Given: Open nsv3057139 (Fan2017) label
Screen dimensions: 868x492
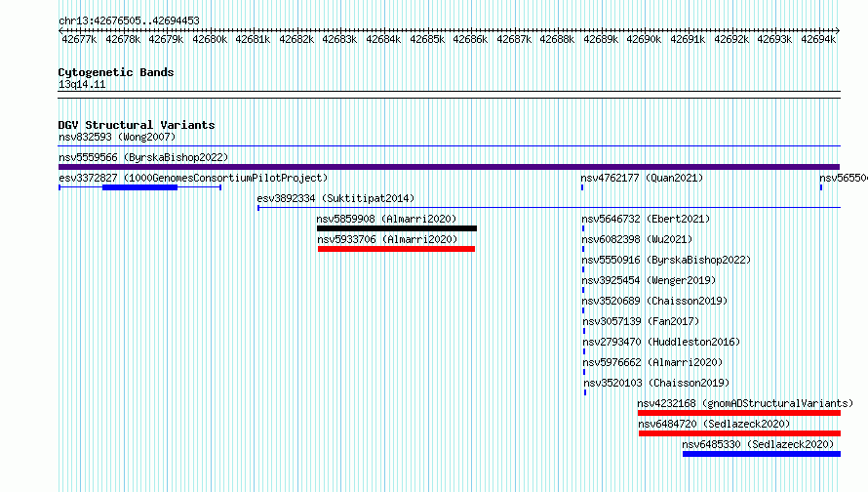Looking at the screenshot, I should (x=641, y=321).
